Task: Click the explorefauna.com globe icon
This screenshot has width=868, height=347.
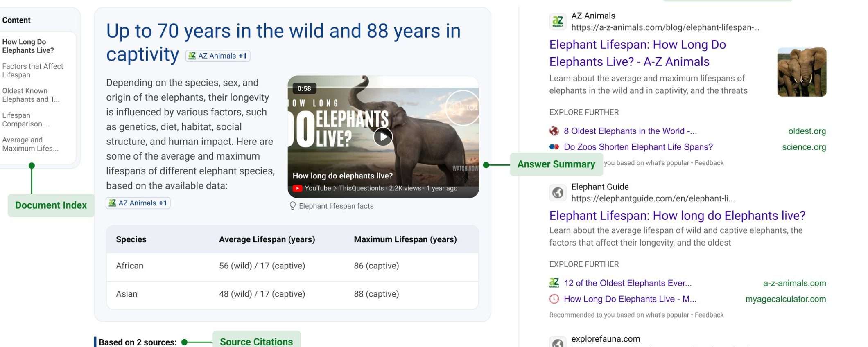Action: [558, 343]
